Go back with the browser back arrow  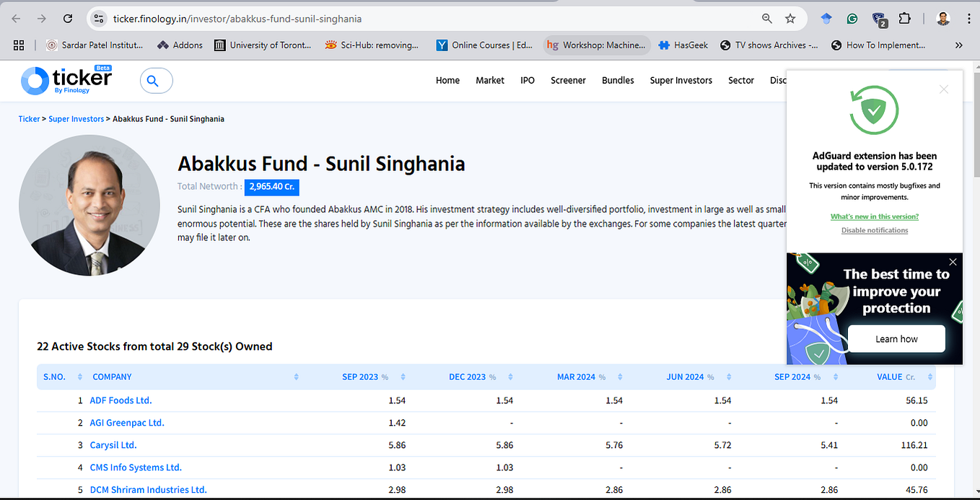pos(17,19)
